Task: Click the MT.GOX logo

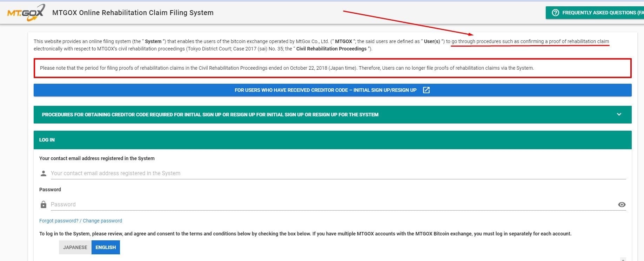Action: (x=26, y=13)
